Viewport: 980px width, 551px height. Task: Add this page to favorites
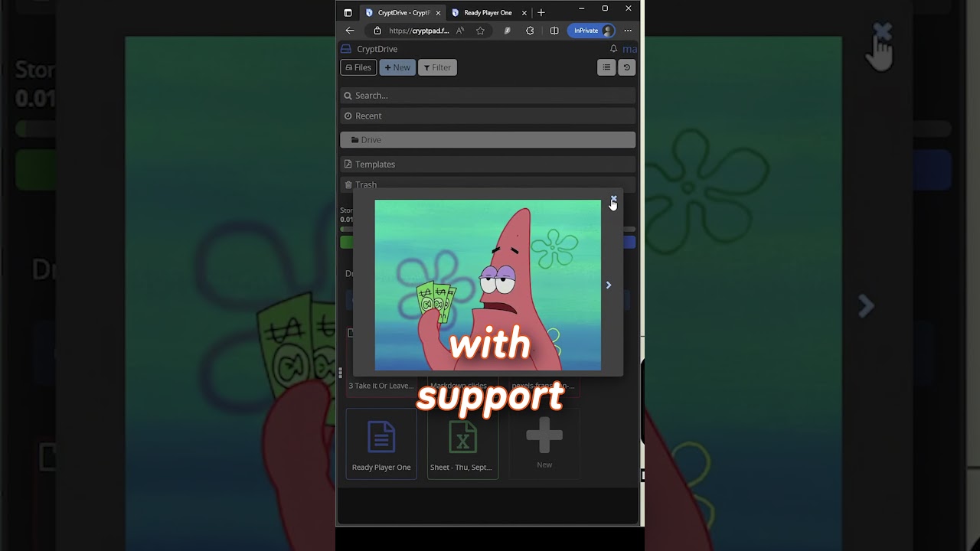[480, 31]
